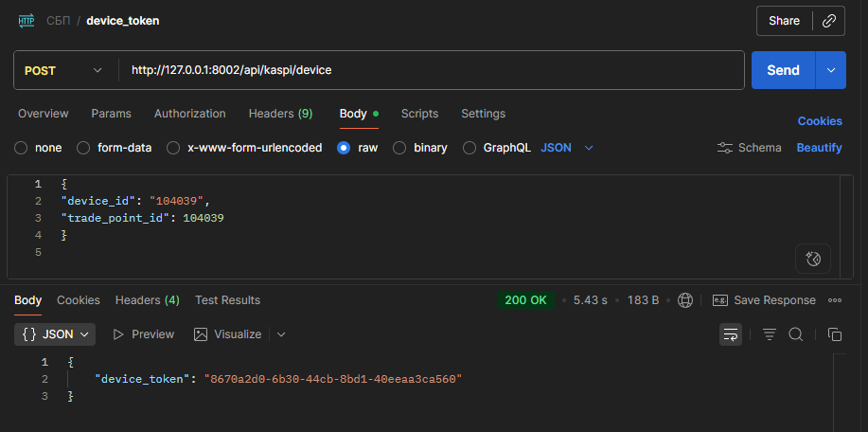
Task: Search the response body with the magnifier icon
Action: pyautogui.click(x=796, y=334)
